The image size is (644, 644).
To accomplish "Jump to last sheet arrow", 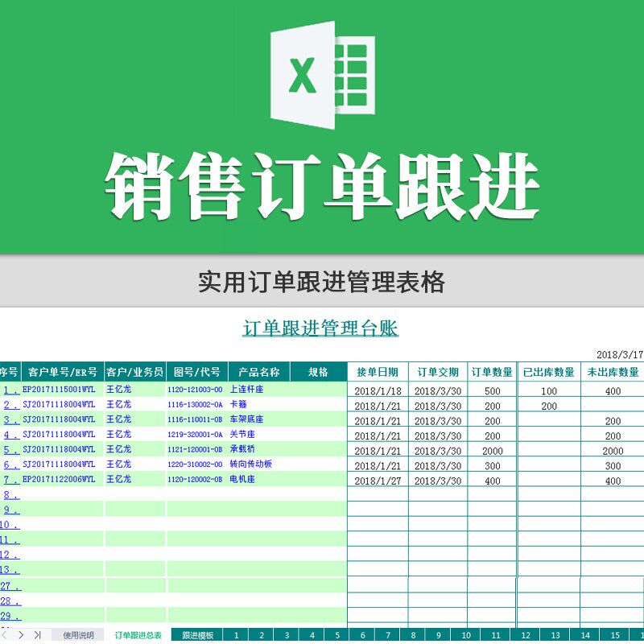I will pyautogui.click(x=37, y=635).
